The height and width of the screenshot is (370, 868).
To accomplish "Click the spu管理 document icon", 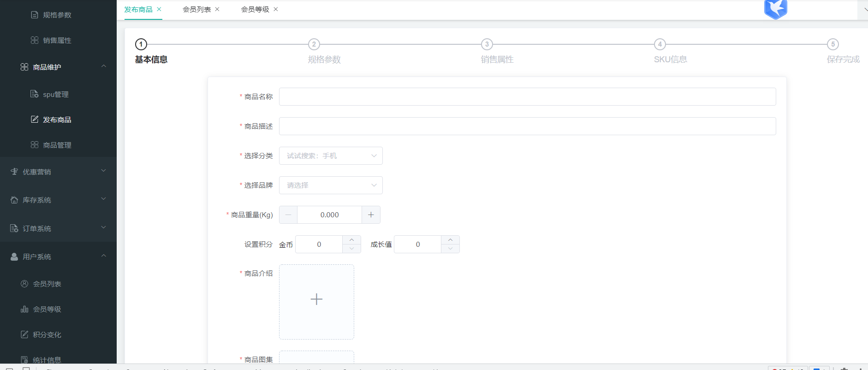I will click(x=35, y=94).
